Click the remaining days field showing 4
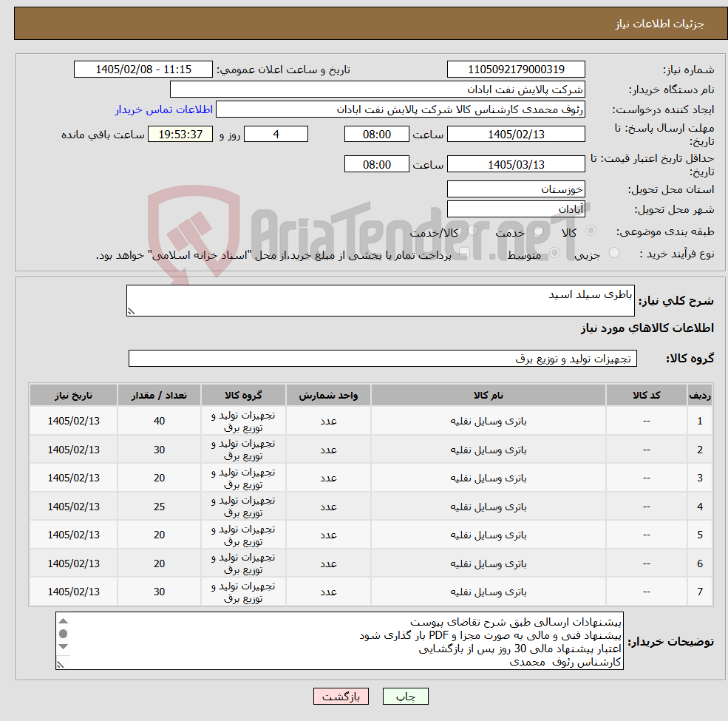 coord(276,135)
